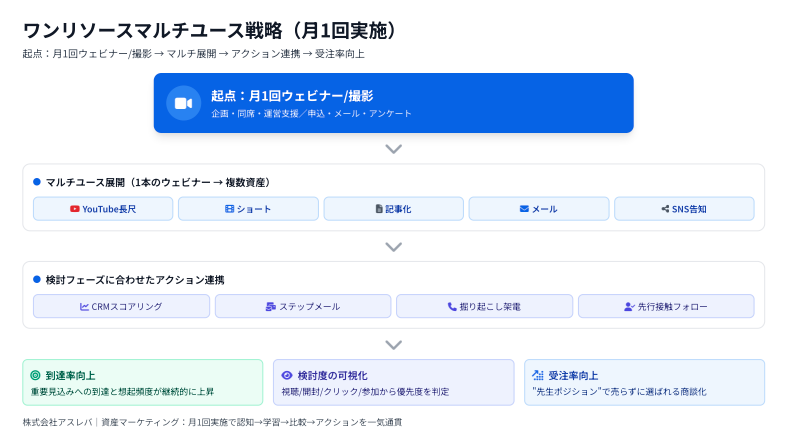Click the blue bullet beside 検討フェーズに合わせたアクション連携
This screenshot has width=786, height=444.
tap(37, 279)
